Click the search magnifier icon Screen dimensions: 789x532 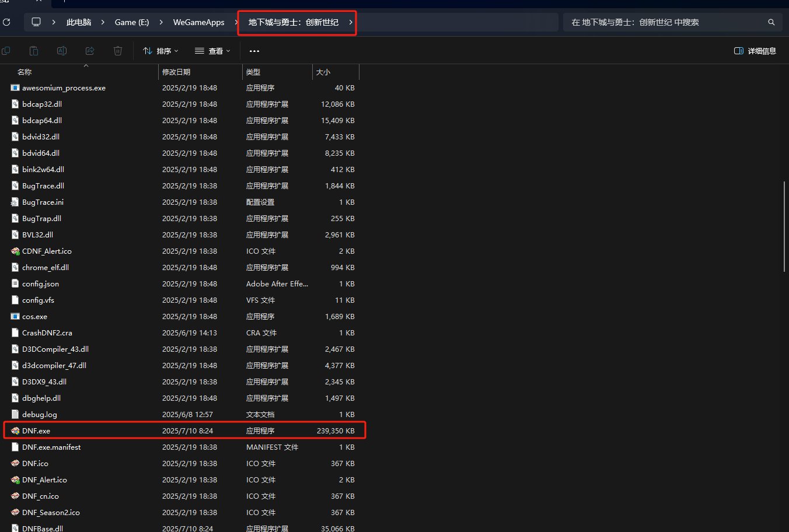[771, 22]
